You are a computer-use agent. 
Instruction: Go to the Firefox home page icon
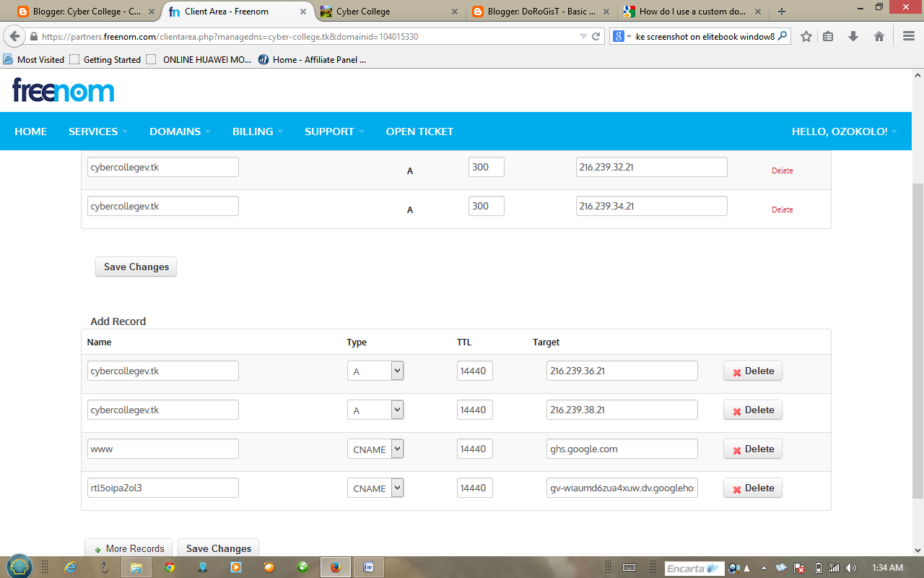tap(879, 36)
